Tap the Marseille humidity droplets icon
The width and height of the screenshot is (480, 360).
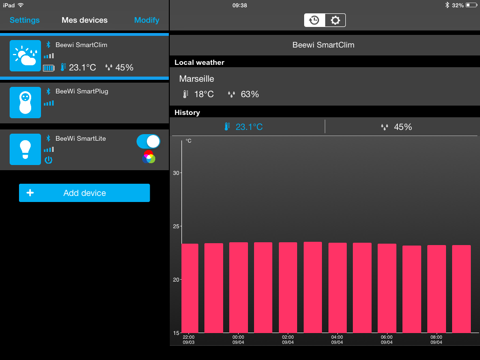point(231,94)
